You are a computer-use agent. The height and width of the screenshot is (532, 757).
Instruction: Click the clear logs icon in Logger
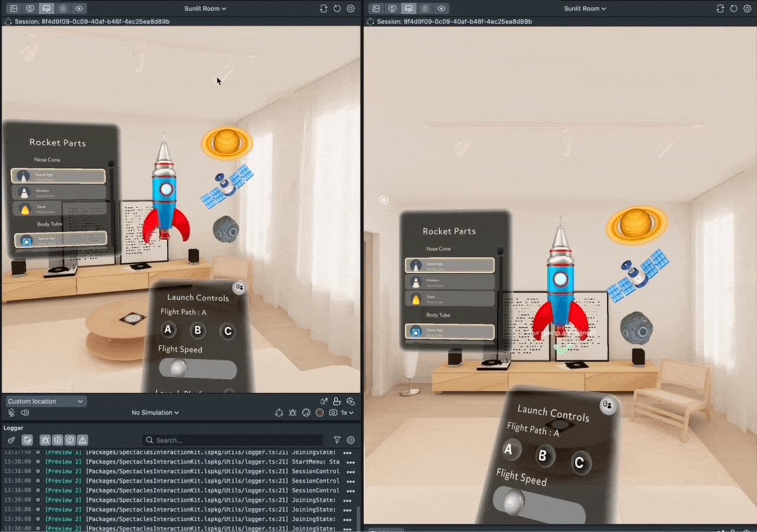[x=11, y=440]
